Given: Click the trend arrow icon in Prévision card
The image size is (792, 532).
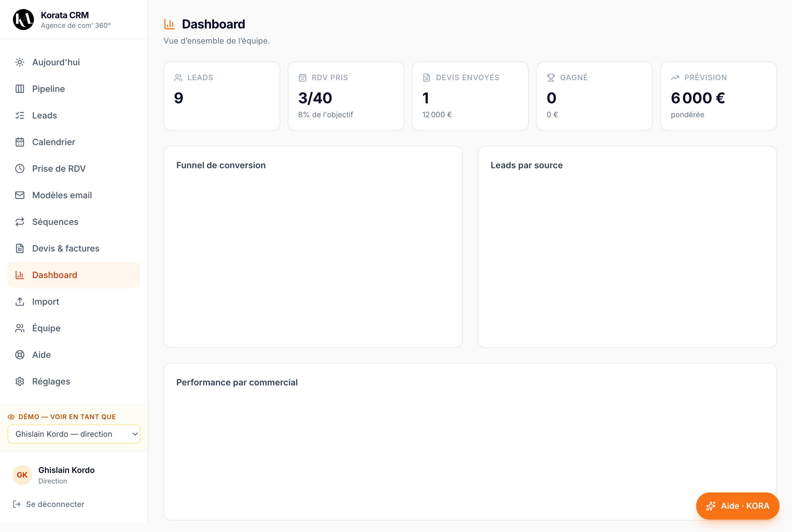Looking at the screenshot, I should click(x=675, y=78).
